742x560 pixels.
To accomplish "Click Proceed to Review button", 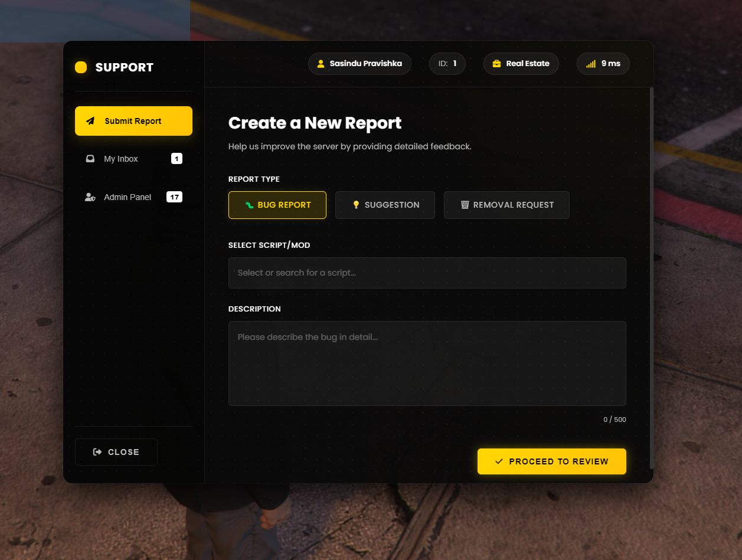I will (552, 461).
